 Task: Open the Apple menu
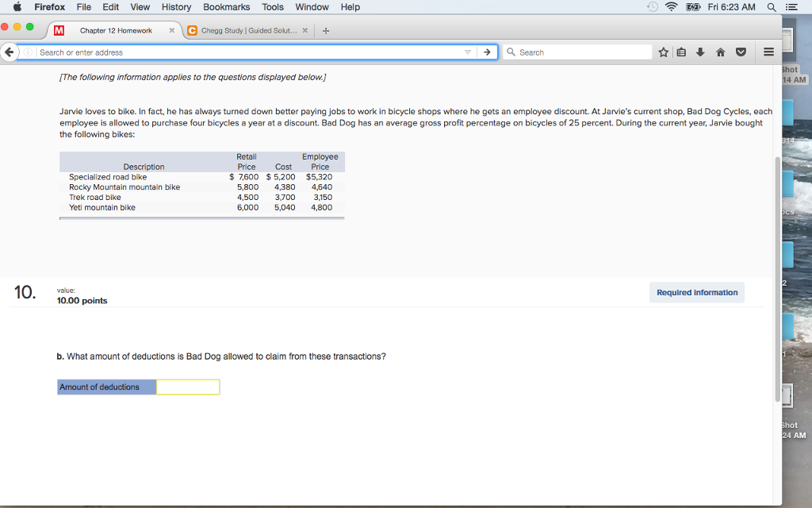17,6
